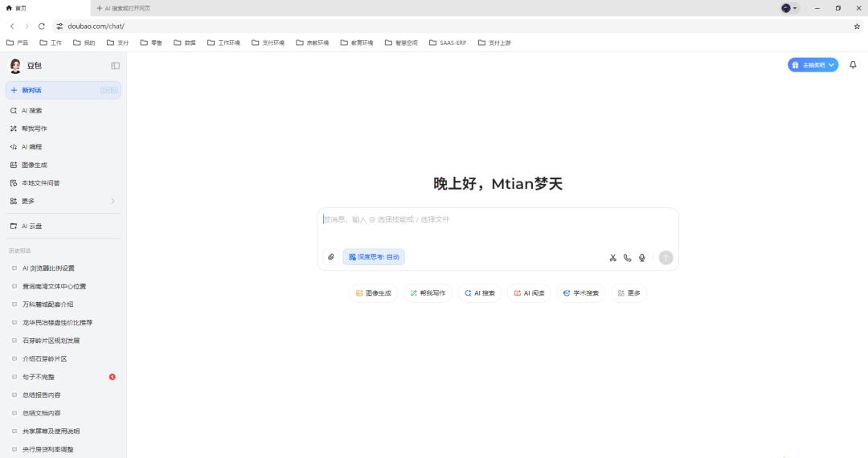Start a voice call with phone icon
The height and width of the screenshot is (458, 868).
coord(627,258)
